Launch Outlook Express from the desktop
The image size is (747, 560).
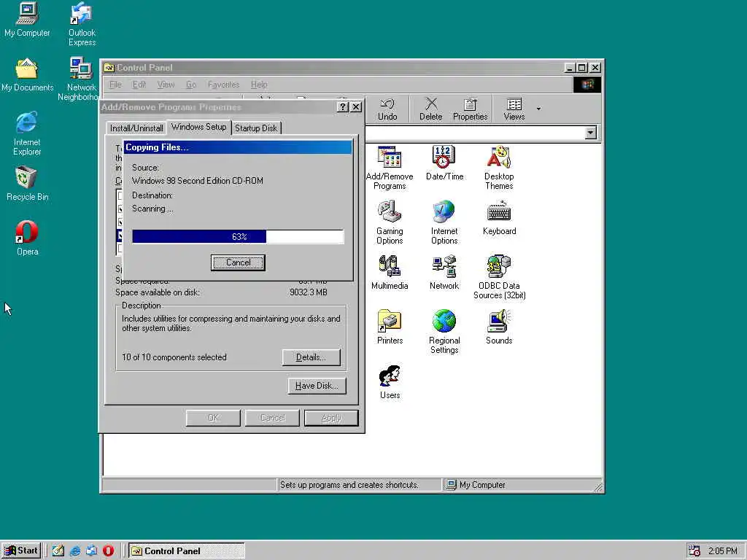pyautogui.click(x=82, y=24)
